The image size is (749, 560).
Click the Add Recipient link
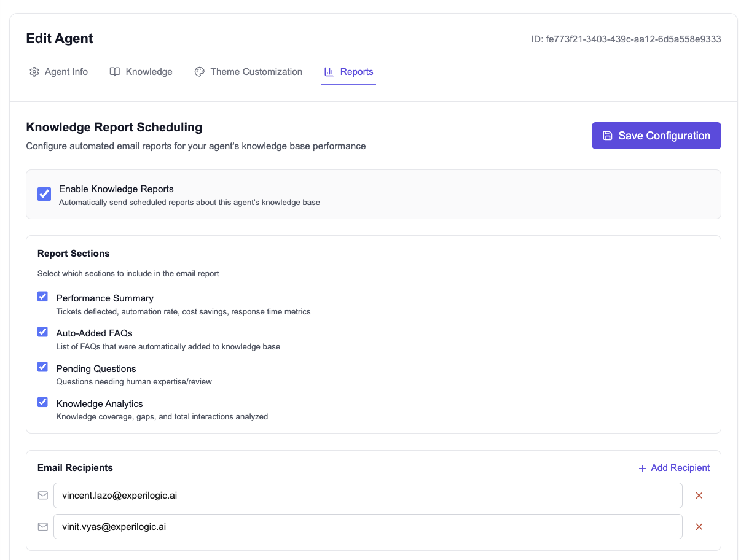(680, 468)
